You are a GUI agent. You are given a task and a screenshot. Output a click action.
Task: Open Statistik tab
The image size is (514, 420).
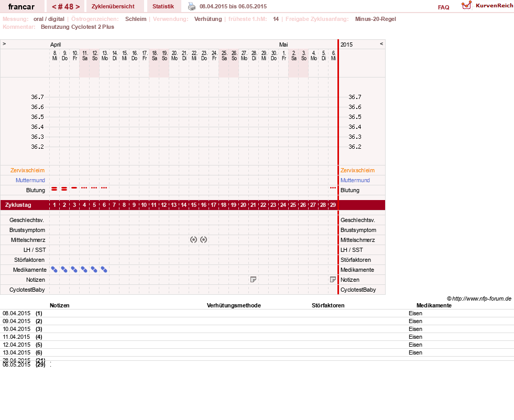pyautogui.click(x=163, y=7)
